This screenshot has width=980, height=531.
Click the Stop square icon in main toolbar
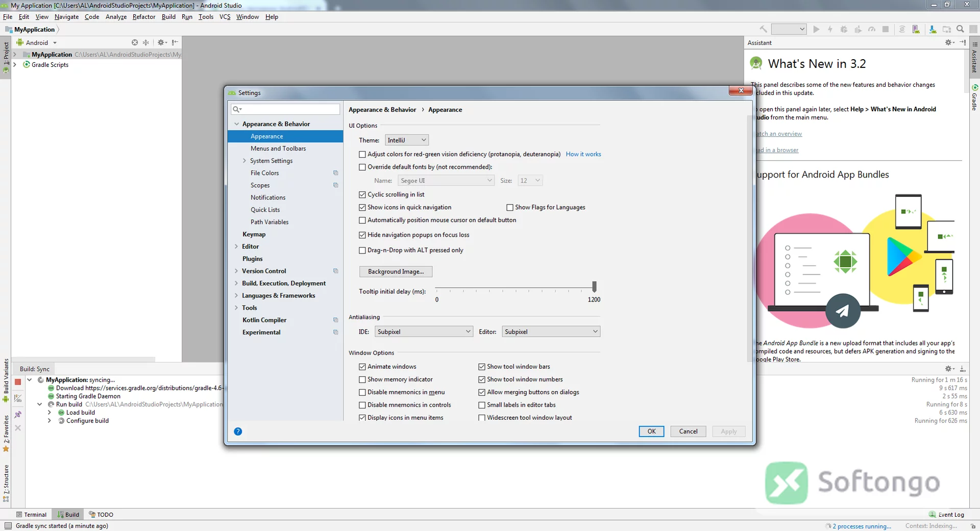tap(886, 29)
